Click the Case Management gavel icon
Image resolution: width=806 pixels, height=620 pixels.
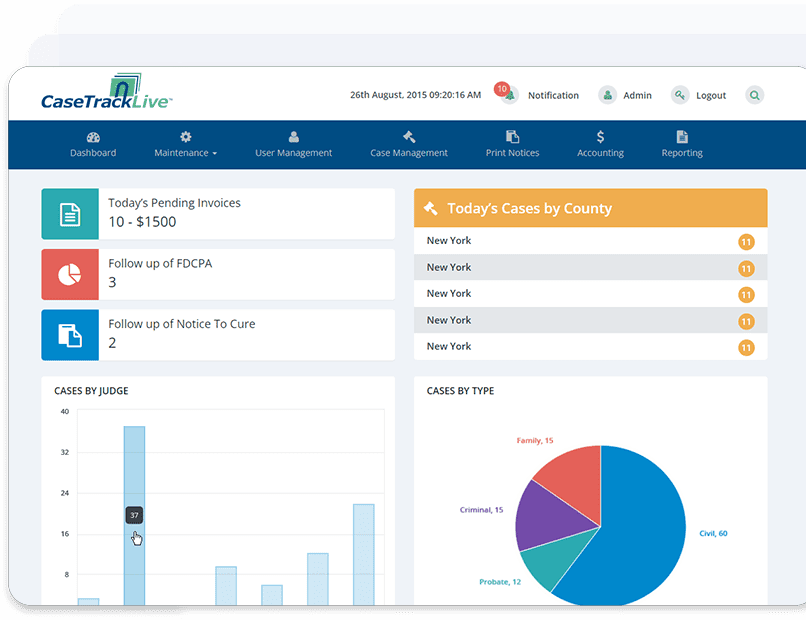pyautogui.click(x=408, y=137)
